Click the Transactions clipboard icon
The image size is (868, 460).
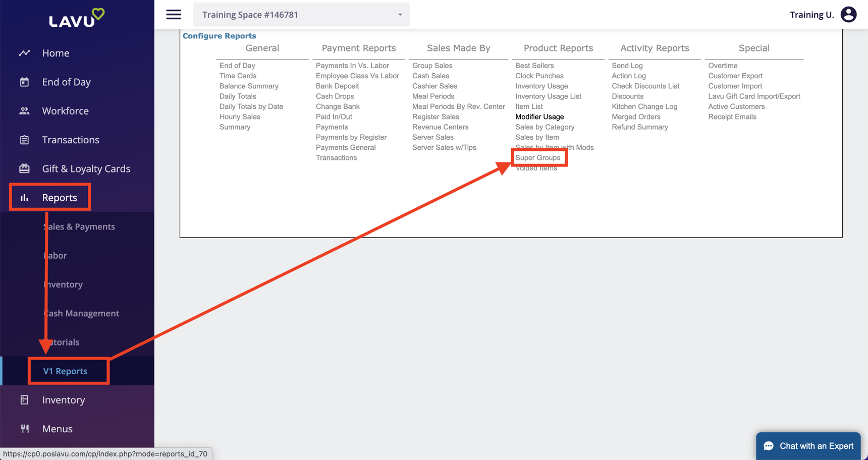[24, 140]
